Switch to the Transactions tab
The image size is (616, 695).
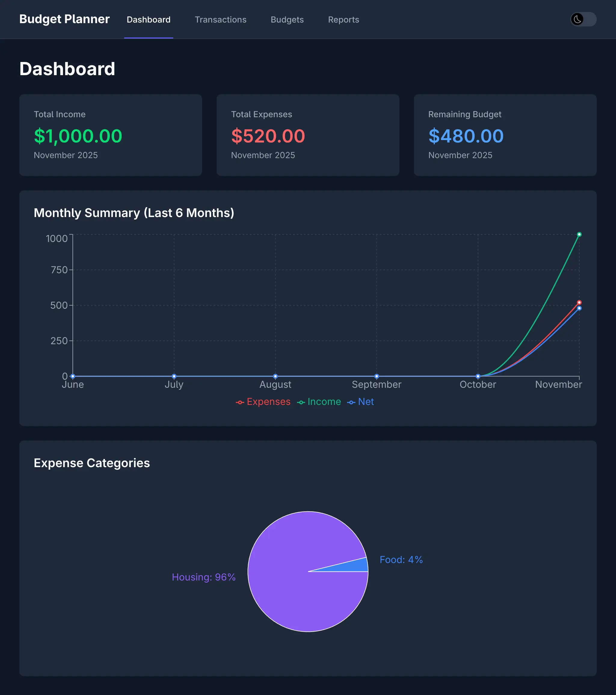coord(220,20)
